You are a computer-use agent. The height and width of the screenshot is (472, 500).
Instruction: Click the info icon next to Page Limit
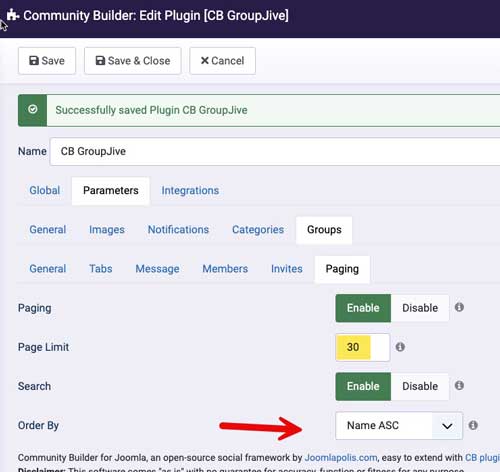(x=400, y=347)
